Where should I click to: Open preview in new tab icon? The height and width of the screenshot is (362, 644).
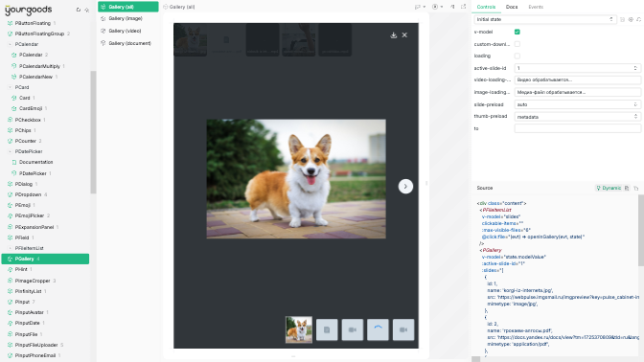[x=463, y=7]
